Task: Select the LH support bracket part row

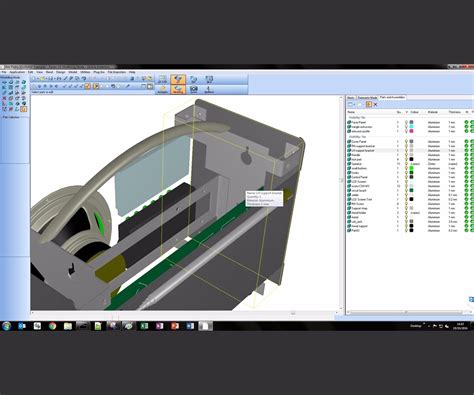Action: tap(410, 150)
